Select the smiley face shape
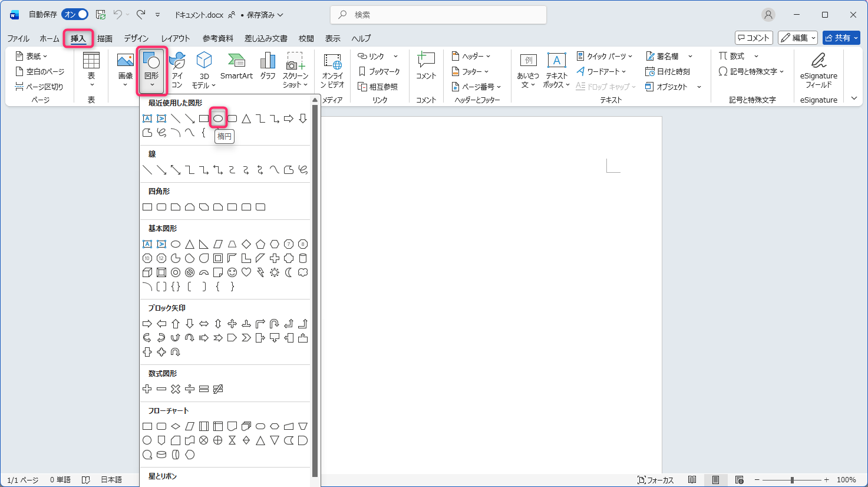The image size is (868, 487). [232, 272]
